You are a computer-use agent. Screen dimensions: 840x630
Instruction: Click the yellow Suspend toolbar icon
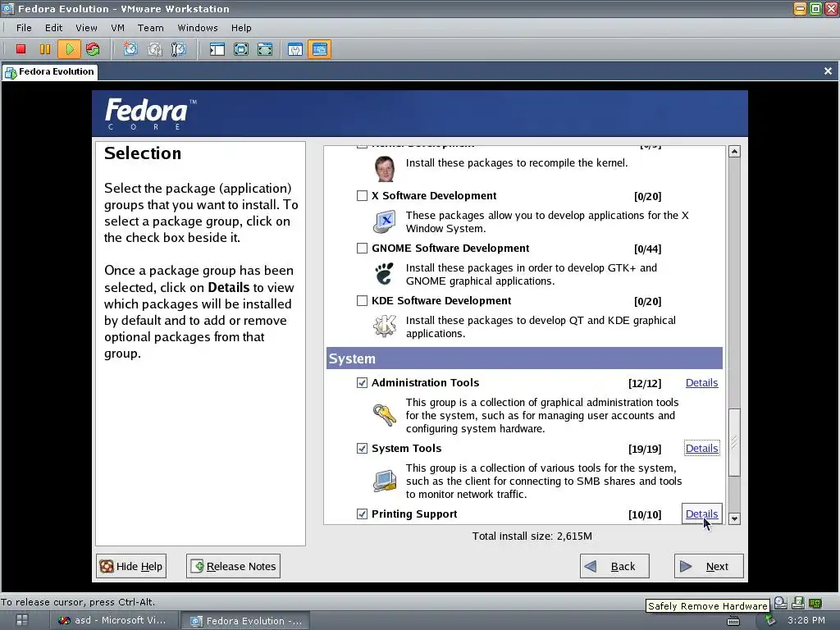point(45,49)
